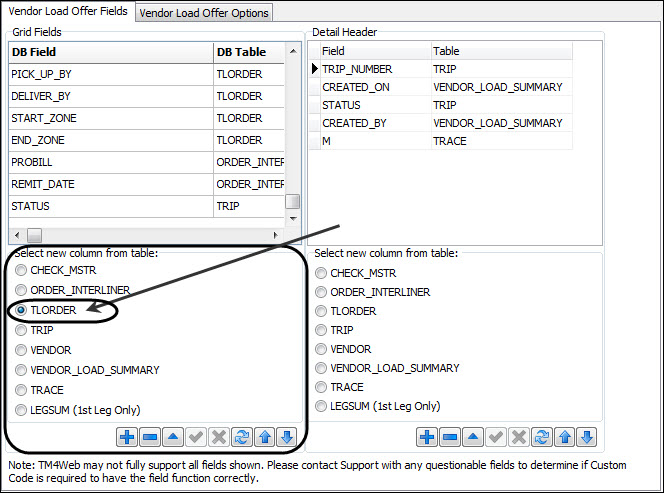
Task: Click DB Table column header
Action: 249,53
